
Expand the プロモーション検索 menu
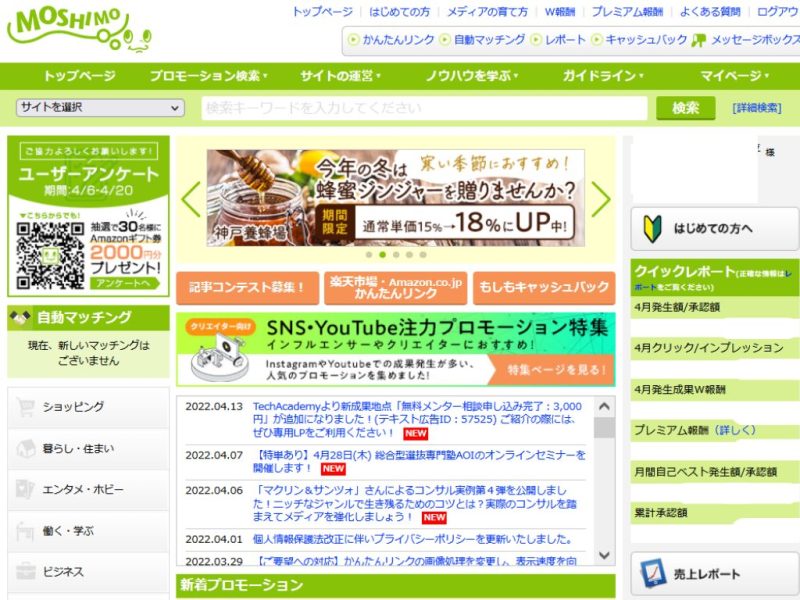click(208, 76)
